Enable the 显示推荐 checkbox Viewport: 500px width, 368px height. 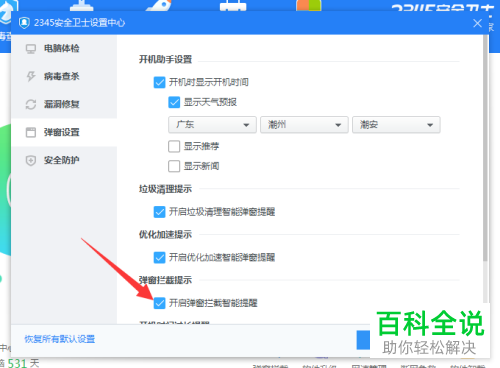[174, 146]
